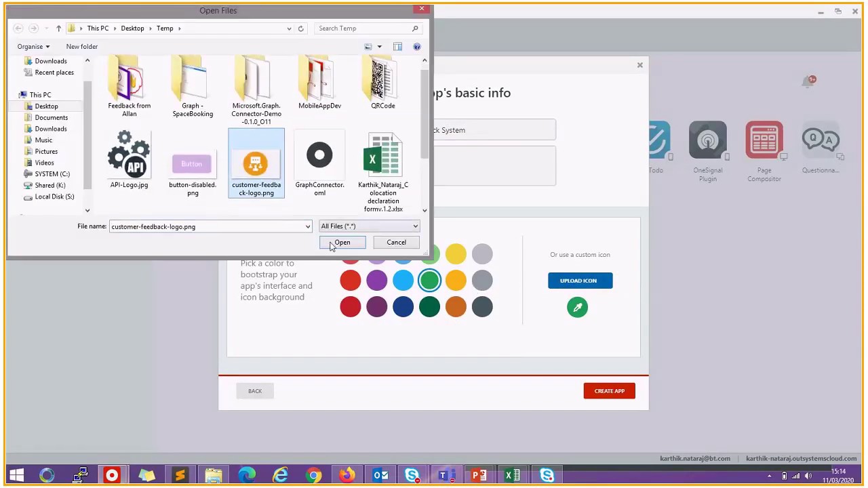The height and width of the screenshot is (488, 868).
Task: Pick the dark blue color swatch
Action: pos(403,307)
